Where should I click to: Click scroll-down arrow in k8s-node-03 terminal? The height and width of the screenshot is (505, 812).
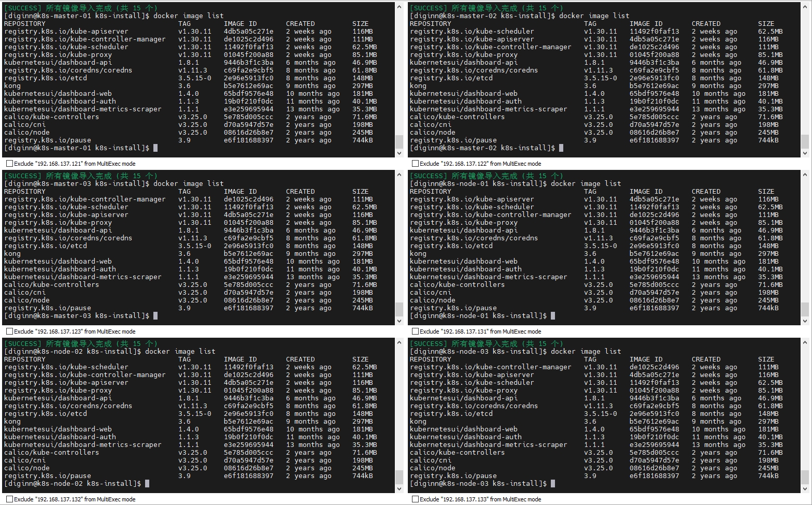pos(805,489)
